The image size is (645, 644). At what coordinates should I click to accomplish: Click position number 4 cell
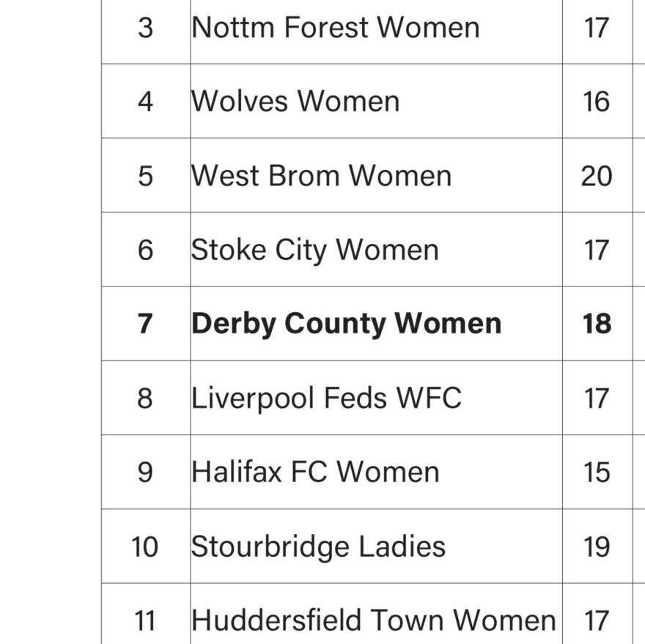tap(146, 102)
